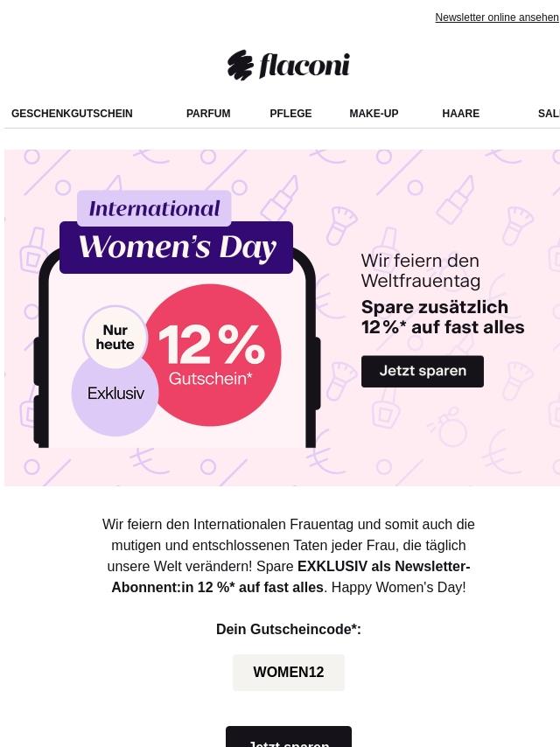Click the lilac Exklusiv circle
The height and width of the screenshot is (747, 560).
(x=115, y=394)
